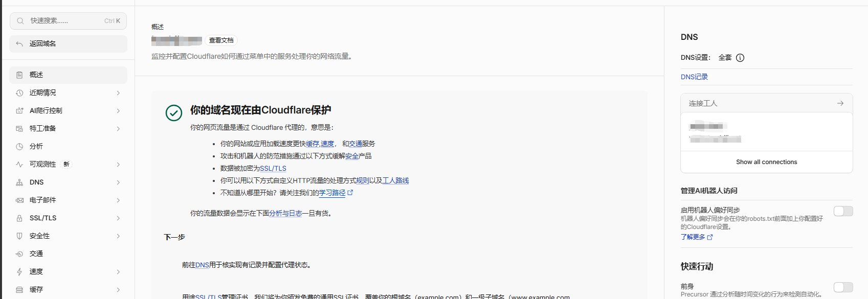Follow the 工人路线 link
The image size is (868, 299).
click(x=395, y=180)
